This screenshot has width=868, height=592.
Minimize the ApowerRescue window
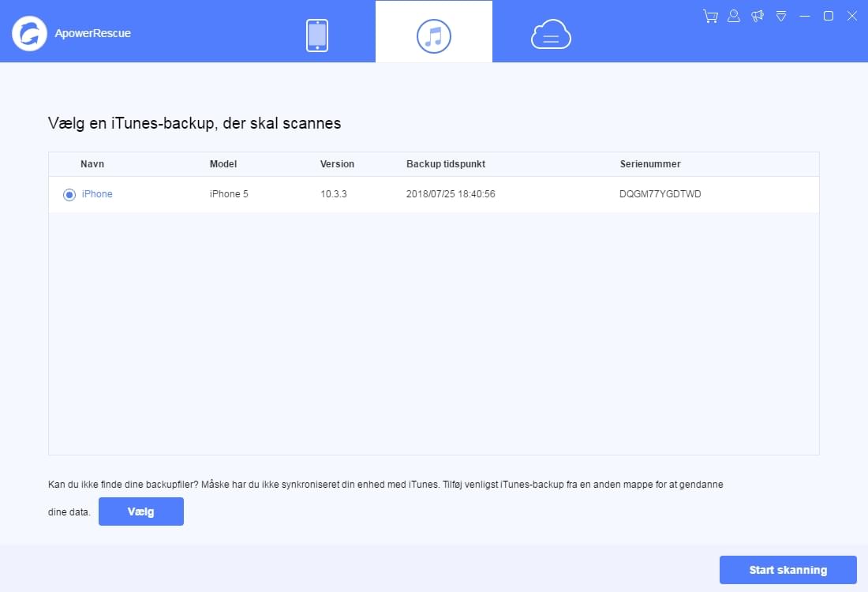(804, 15)
